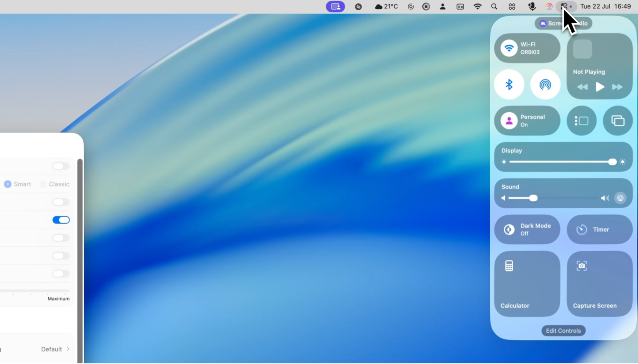Toggle the AirDrop button
This screenshot has height=364, width=638.
545,85
